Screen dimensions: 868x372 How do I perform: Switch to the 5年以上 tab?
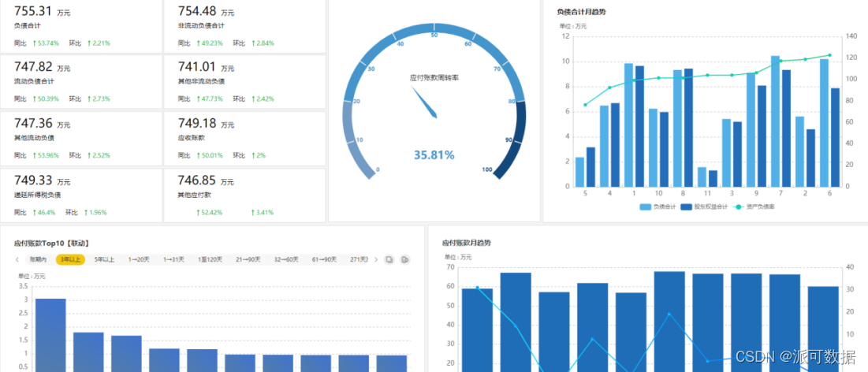click(104, 259)
